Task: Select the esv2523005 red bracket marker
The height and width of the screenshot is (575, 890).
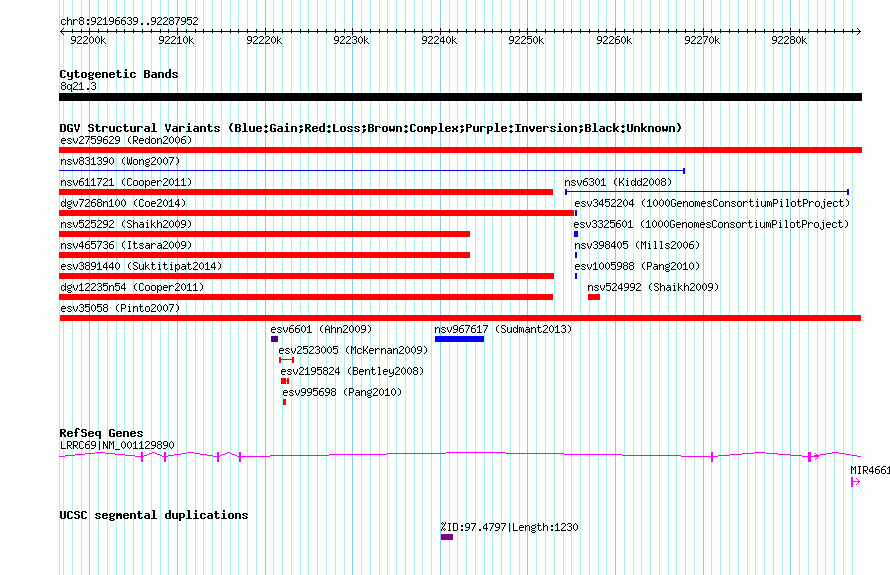Action: click(287, 360)
